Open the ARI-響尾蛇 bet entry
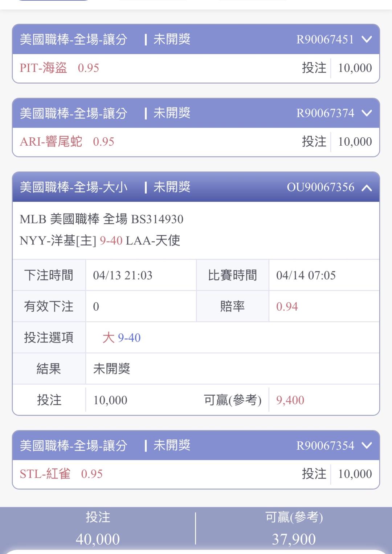Image resolution: width=392 pixels, height=554 pixels. click(x=51, y=142)
